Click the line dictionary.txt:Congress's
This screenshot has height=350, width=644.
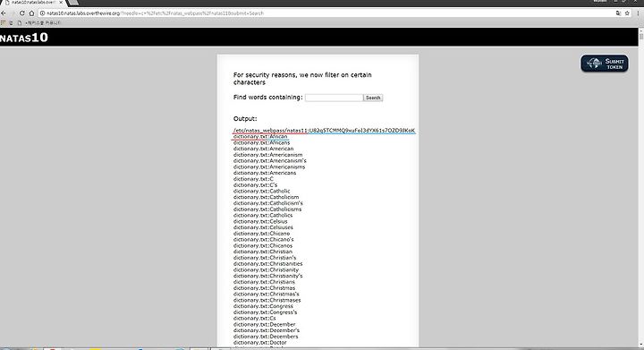click(x=266, y=312)
